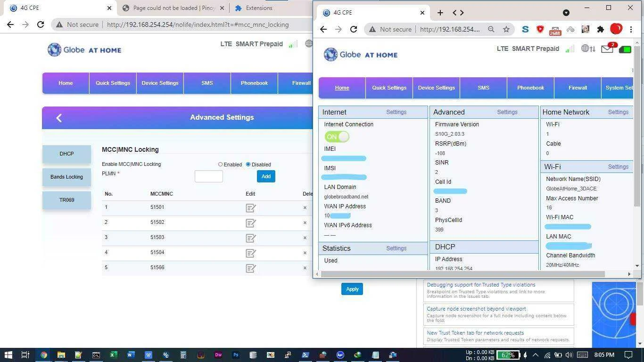Click the Add button next to PLMN
This screenshot has height=362, width=644.
266,176
